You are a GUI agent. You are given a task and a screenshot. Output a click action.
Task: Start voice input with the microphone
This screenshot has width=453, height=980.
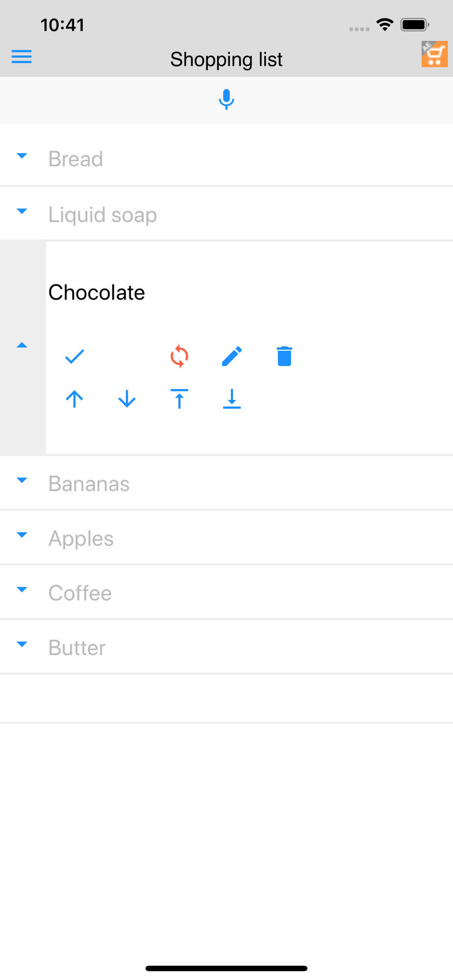pyautogui.click(x=226, y=99)
